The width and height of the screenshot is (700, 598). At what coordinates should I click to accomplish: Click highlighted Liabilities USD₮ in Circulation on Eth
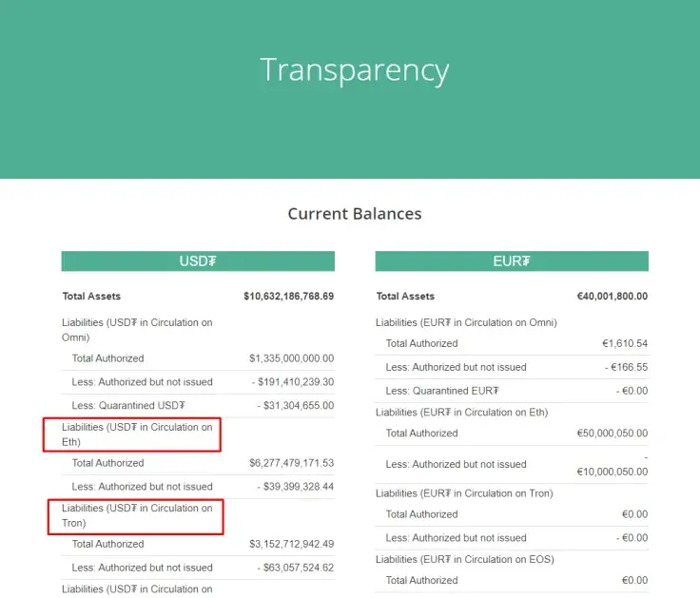click(137, 434)
